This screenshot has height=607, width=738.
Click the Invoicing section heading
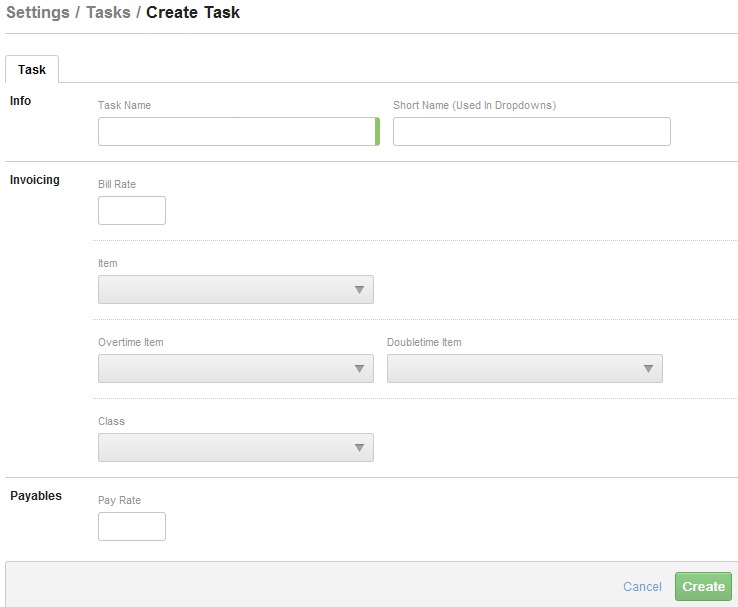point(35,180)
